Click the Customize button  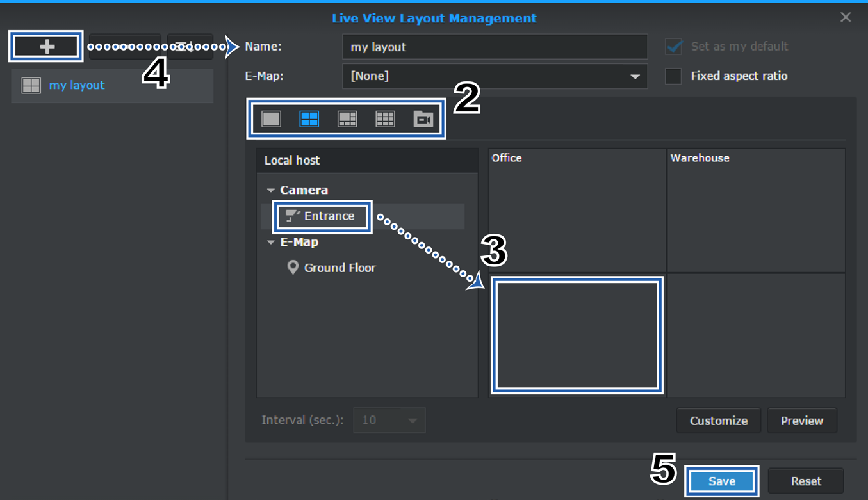point(719,421)
